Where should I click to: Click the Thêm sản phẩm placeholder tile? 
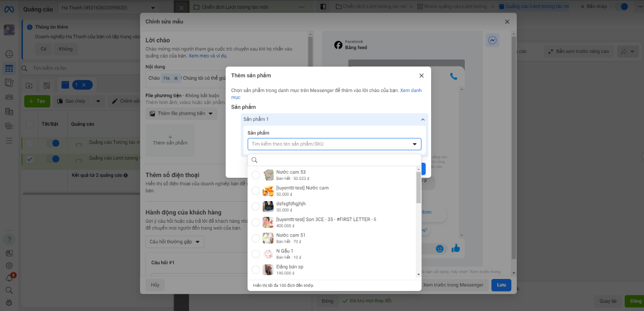pyautogui.click(x=170, y=140)
